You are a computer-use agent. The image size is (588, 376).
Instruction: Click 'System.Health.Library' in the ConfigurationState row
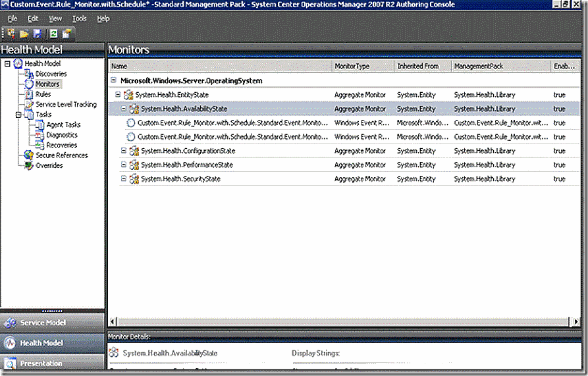485,151
